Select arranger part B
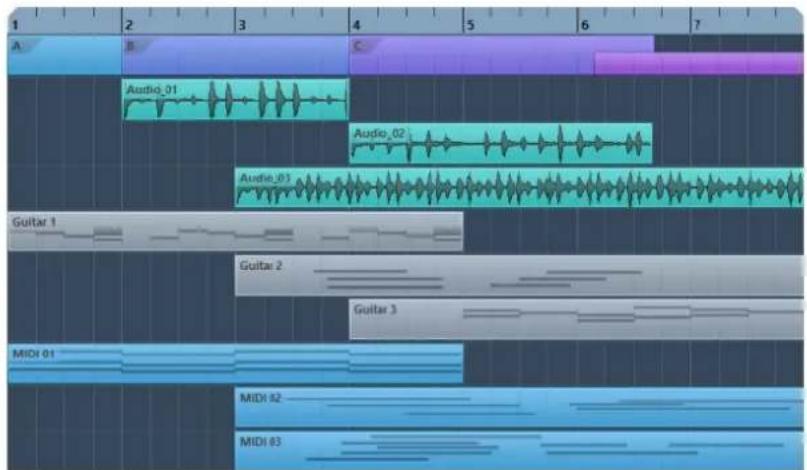This screenshot has height=470, width=807. pos(236,55)
